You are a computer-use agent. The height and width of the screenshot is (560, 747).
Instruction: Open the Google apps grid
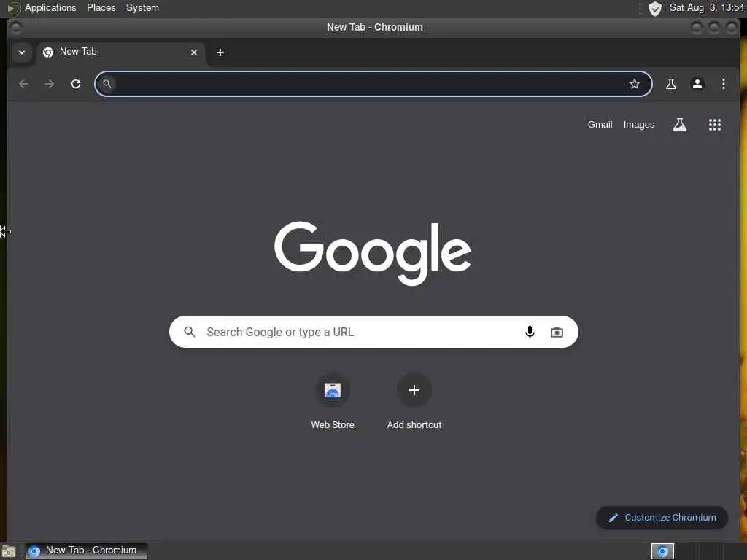715,125
